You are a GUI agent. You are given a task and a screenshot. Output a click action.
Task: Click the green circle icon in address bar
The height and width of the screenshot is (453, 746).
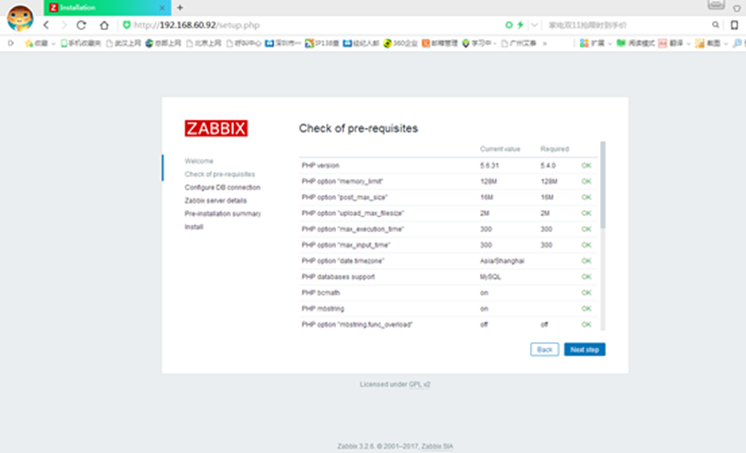(509, 25)
